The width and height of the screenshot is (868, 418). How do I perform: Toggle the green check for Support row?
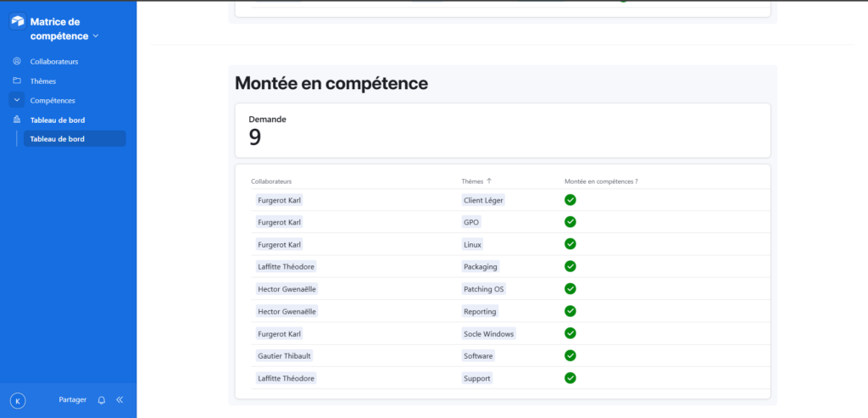[x=570, y=378]
